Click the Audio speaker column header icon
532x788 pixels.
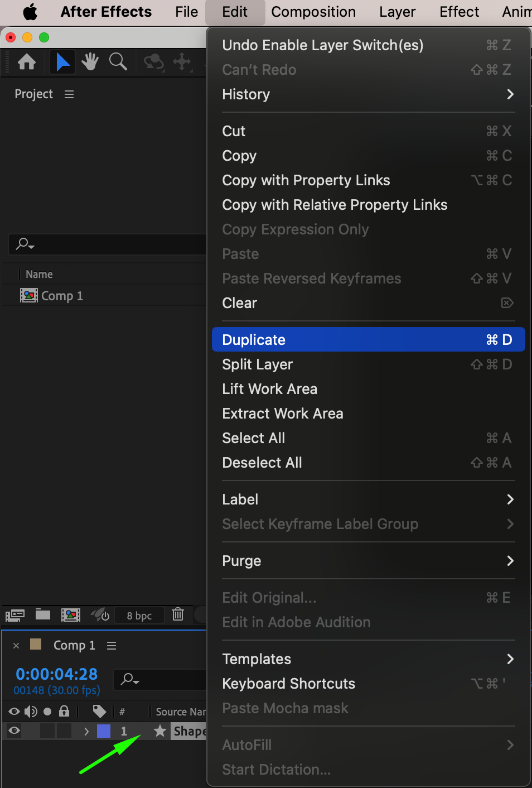pyautogui.click(x=31, y=712)
